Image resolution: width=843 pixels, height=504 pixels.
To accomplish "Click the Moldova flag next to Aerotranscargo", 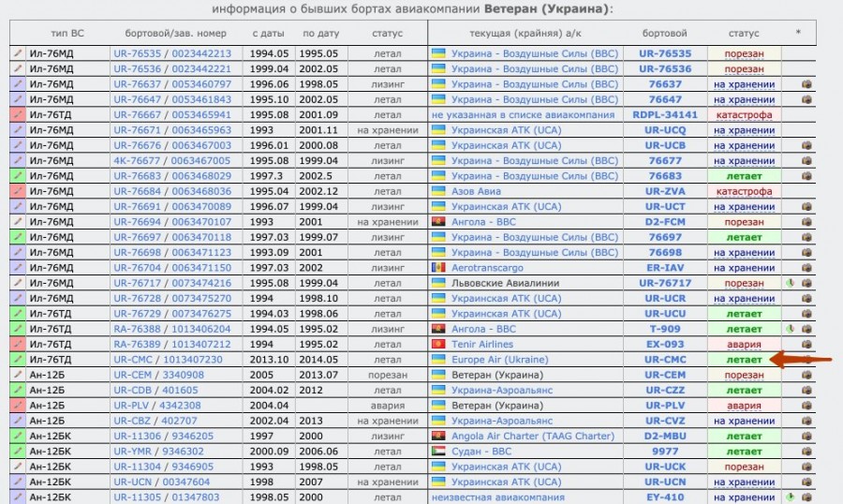I will coord(438,267).
